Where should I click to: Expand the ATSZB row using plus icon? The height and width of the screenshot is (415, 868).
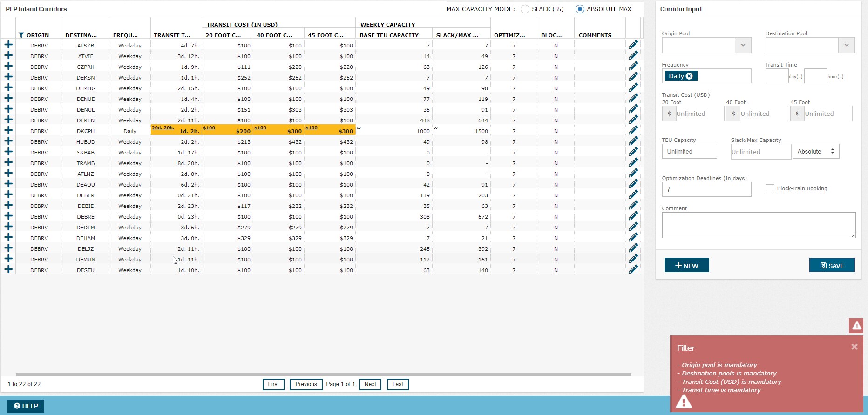[8, 45]
